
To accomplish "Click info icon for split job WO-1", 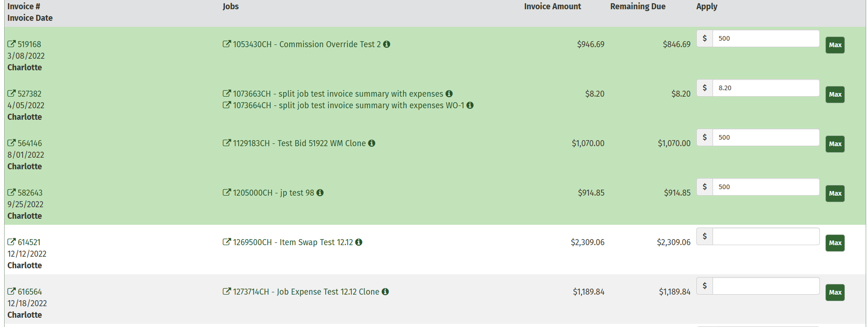I will pos(470,105).
